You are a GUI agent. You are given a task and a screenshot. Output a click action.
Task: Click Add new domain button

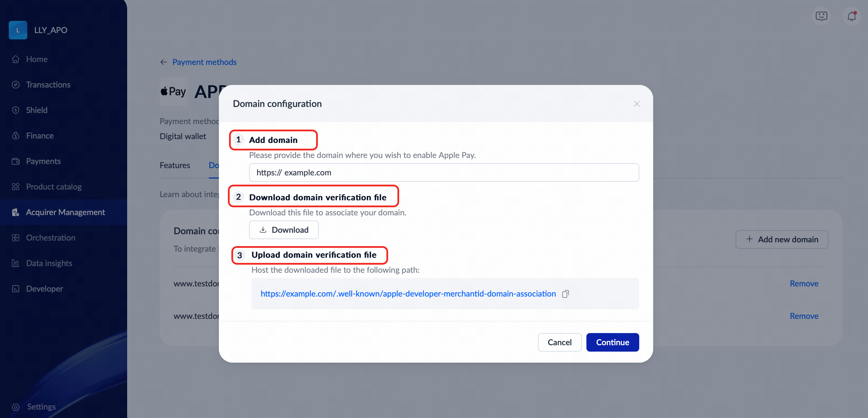[781, 239]
